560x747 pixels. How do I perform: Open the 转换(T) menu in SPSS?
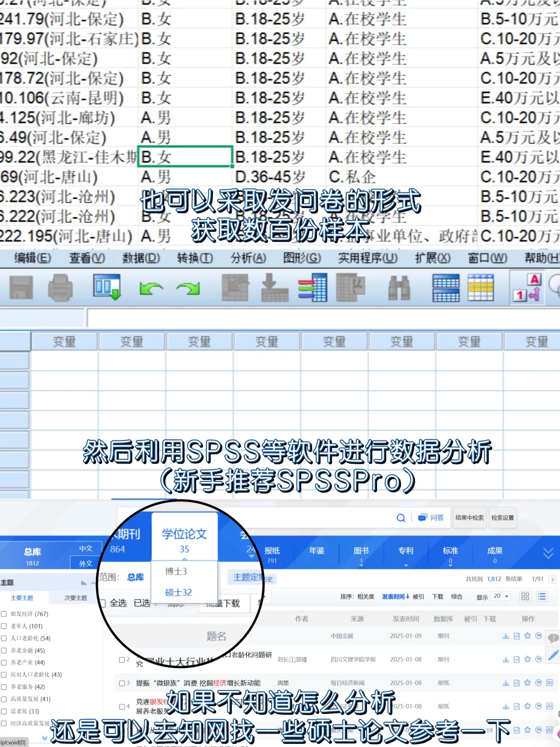[194, 258]
